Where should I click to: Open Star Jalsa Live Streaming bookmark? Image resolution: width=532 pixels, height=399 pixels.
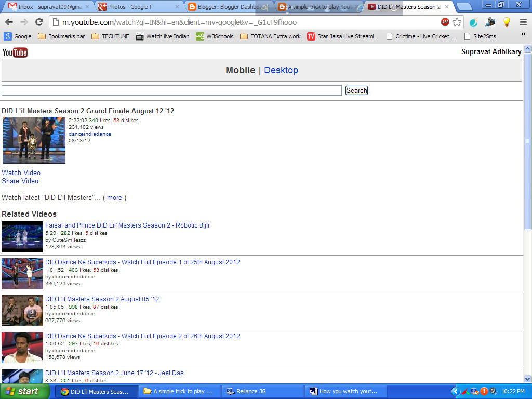[343, 36]
